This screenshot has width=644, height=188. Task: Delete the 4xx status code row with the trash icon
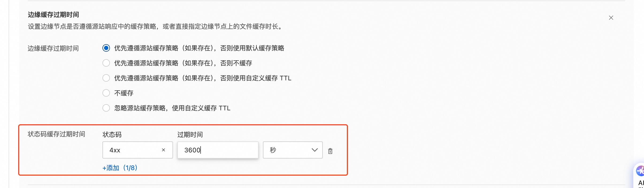(x=330, y=151)
